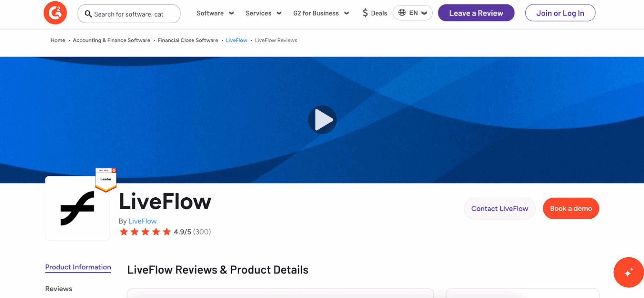Screen dimensions: 644x298
Task: Click the G2 logo
Action: point(55,13)
